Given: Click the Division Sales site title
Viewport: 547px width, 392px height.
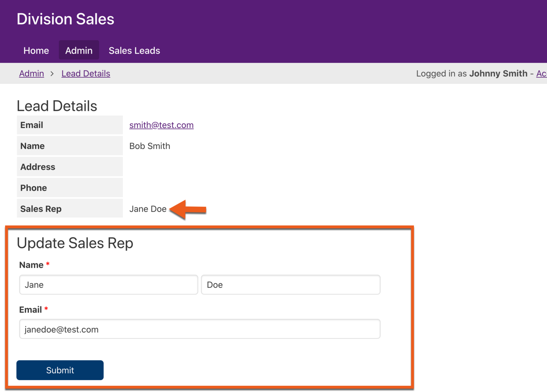Looking at the screenshot, I should 65,19.
